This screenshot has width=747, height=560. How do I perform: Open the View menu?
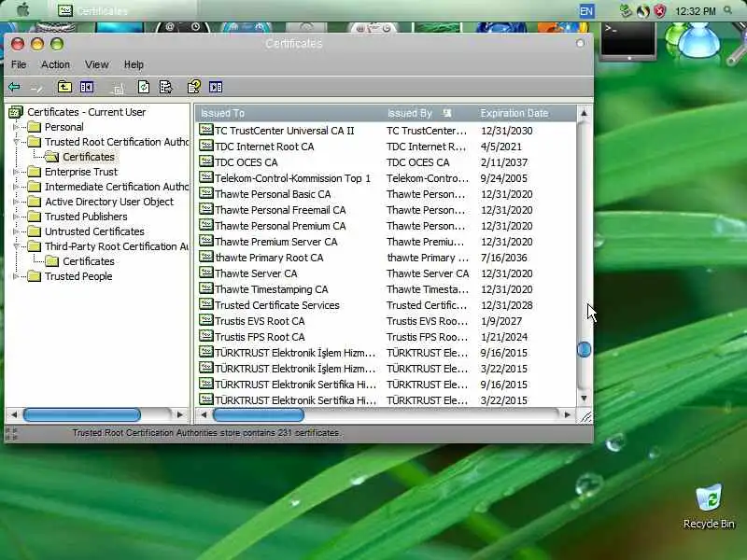coord(97,64)
